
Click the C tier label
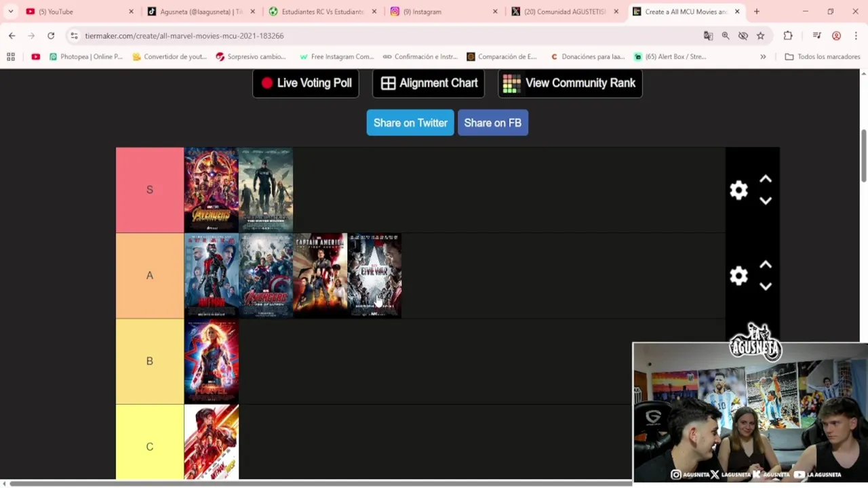click(x=150, y=443)
